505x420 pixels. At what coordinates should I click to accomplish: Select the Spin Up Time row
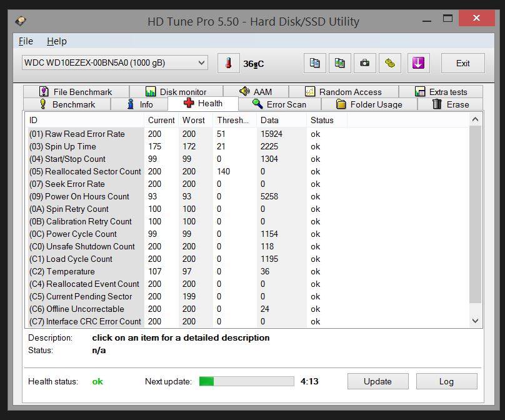(247, 146)
